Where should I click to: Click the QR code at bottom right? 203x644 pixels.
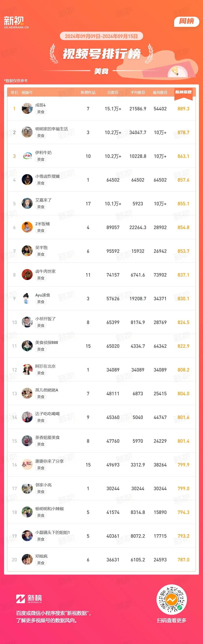click(x=172, y=599)
